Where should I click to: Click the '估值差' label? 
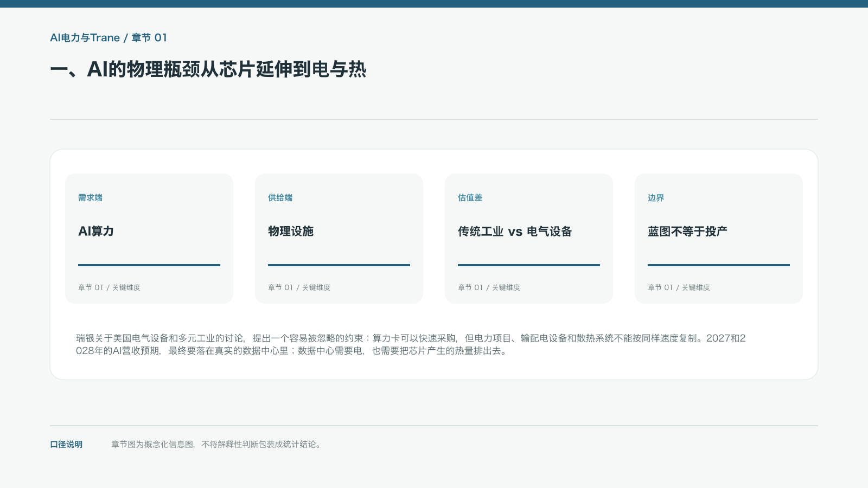pyautogui.click(x=470, y=198)
